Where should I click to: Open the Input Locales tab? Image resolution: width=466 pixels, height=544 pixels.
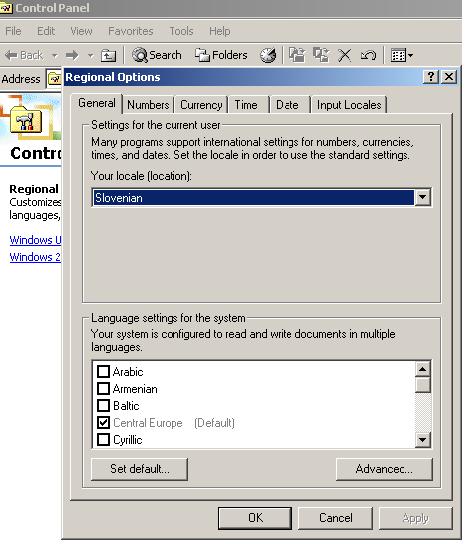point(349,105)
